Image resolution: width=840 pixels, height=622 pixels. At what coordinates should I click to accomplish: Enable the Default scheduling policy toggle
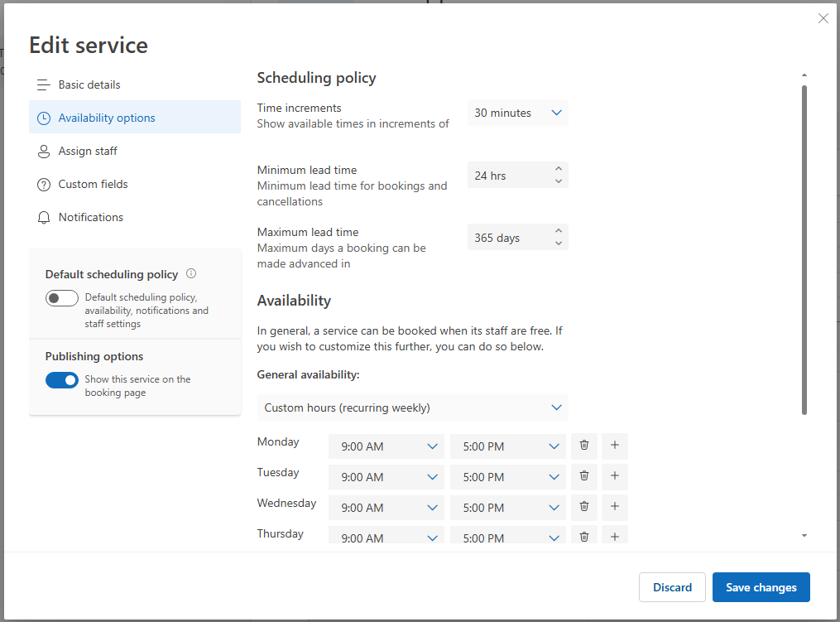[62, 298]
